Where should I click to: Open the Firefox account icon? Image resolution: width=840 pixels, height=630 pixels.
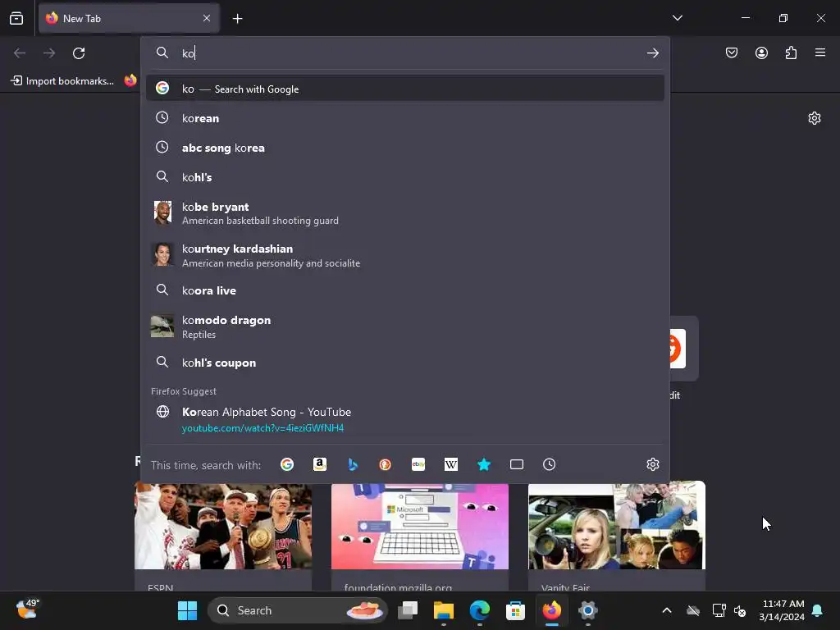point(761,52)
